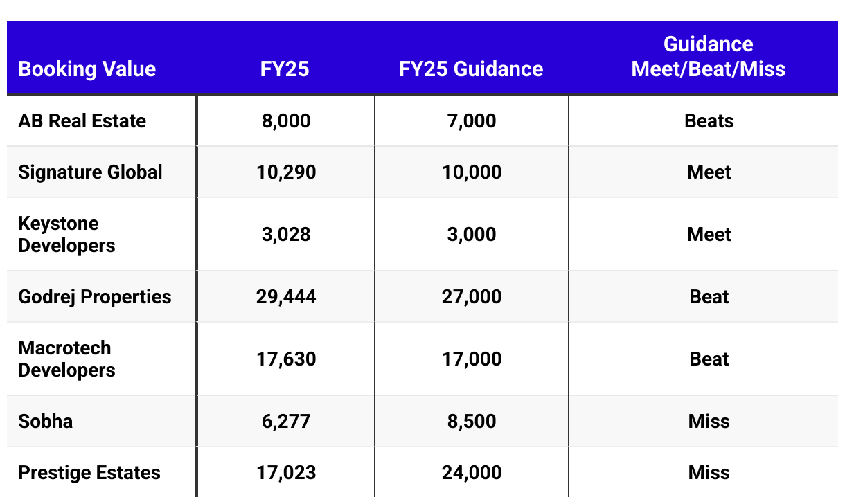Select the 7,000 guidance cell
The image size is (845, 504).
tap(472, 121)
